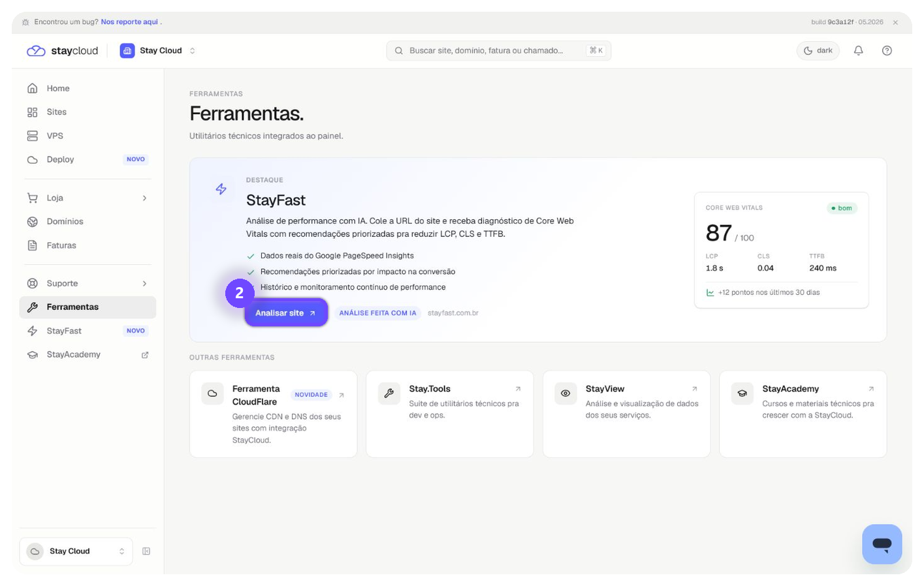Click the Loja shopping cart icon
Image resolution: width=924 pixels, height=586 pixels.
click(x=32, y=198)
